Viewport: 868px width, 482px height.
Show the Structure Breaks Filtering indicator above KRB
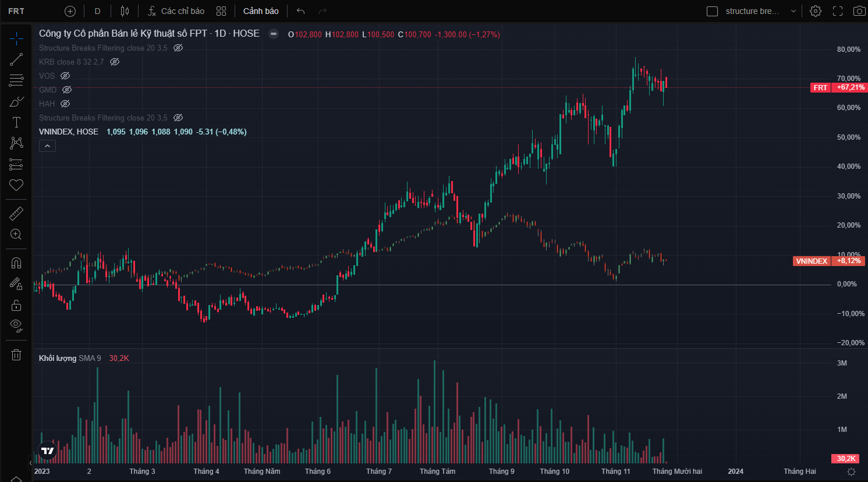coord(178,48)
